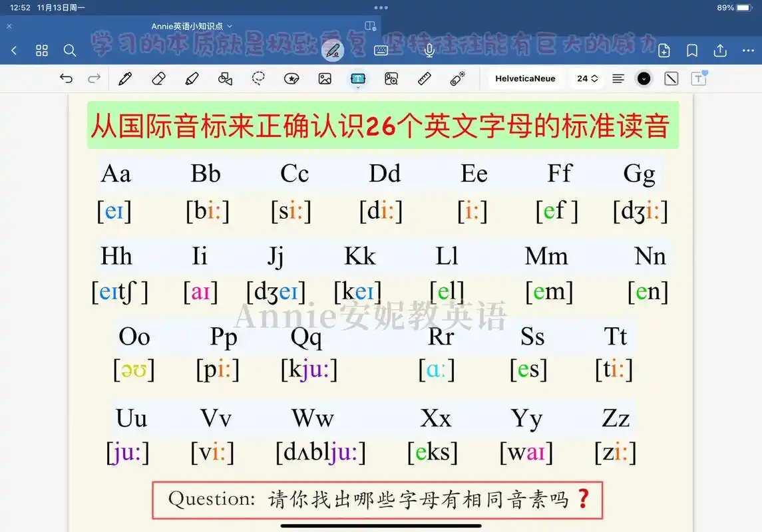Viewport: 762px width, 532px height.
Task: Open the Shapes tool
Action: click(226, 78)
